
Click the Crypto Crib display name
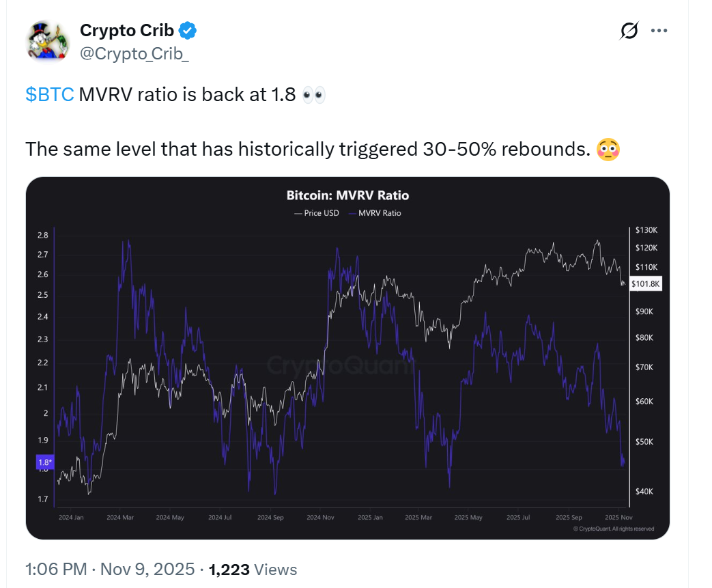point(125,30)
